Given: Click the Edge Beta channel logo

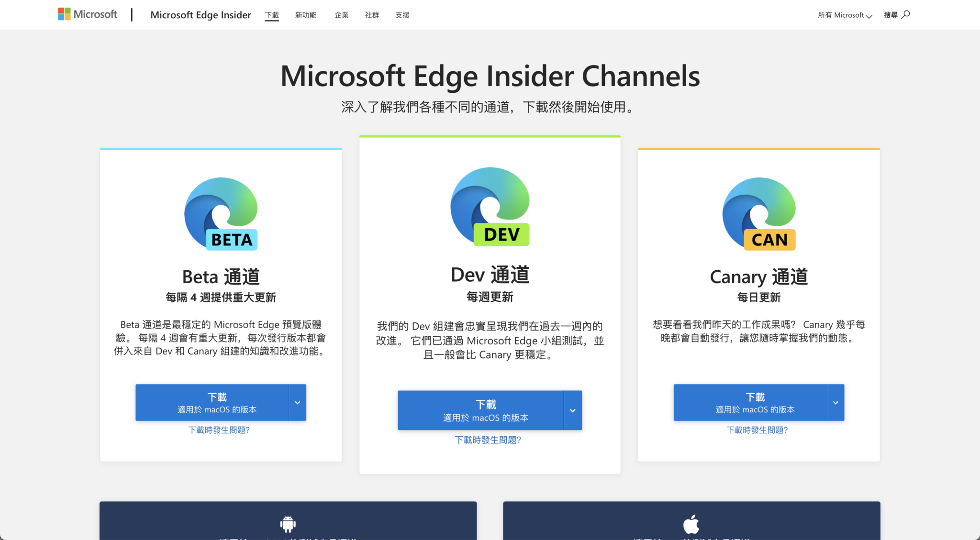Looking at the screenshot, I should [220, 213].
